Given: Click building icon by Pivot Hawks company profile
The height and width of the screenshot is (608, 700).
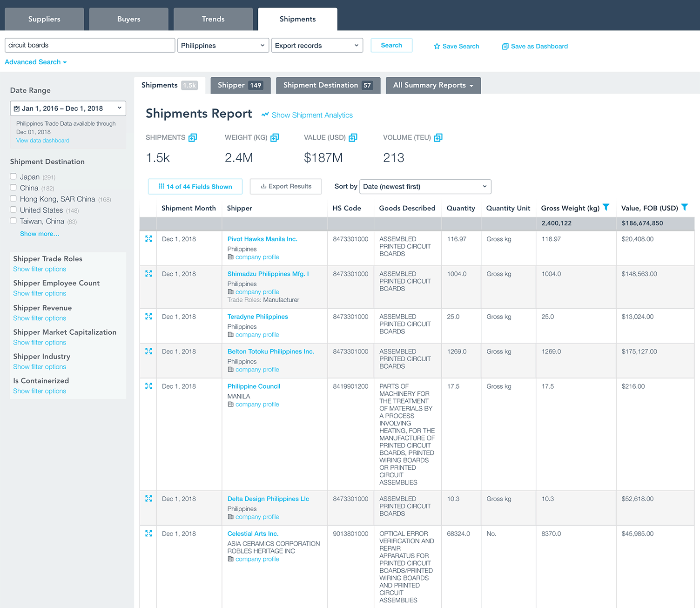Looking at the screenshot, I should [x=230, y=257].
